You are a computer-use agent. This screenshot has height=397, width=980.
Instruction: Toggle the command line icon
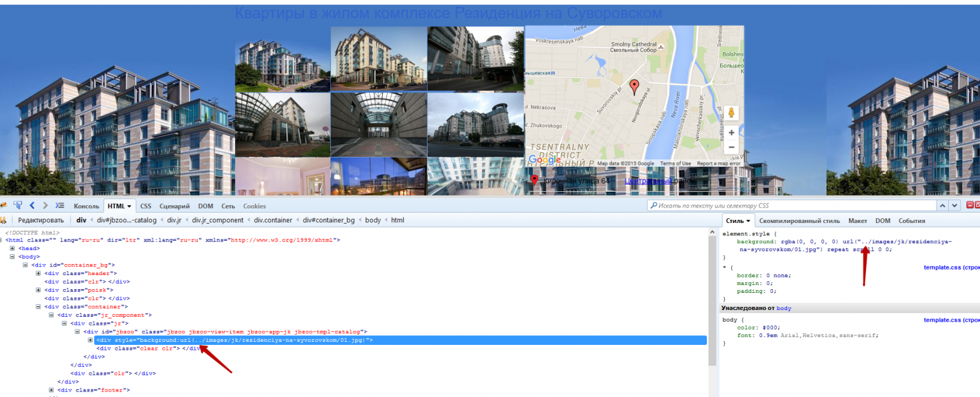(59, 205)
